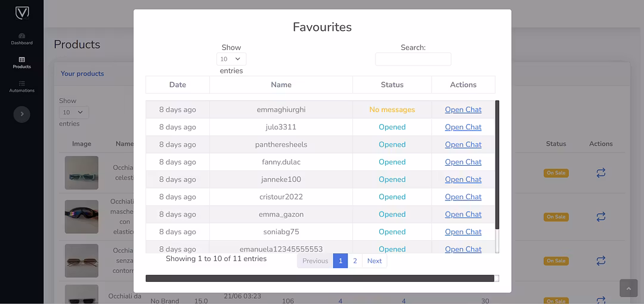
Task: Click the V logo icon in sidebar
Action: pos(22,13)
